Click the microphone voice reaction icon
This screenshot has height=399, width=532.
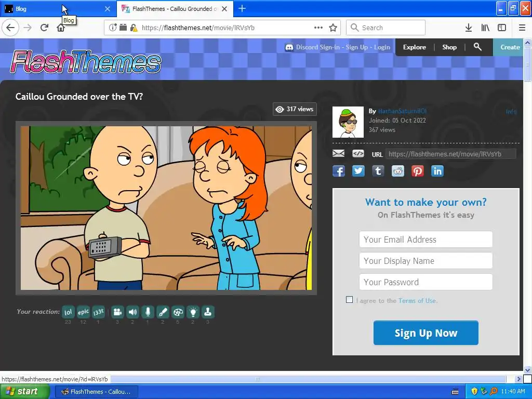148,312
